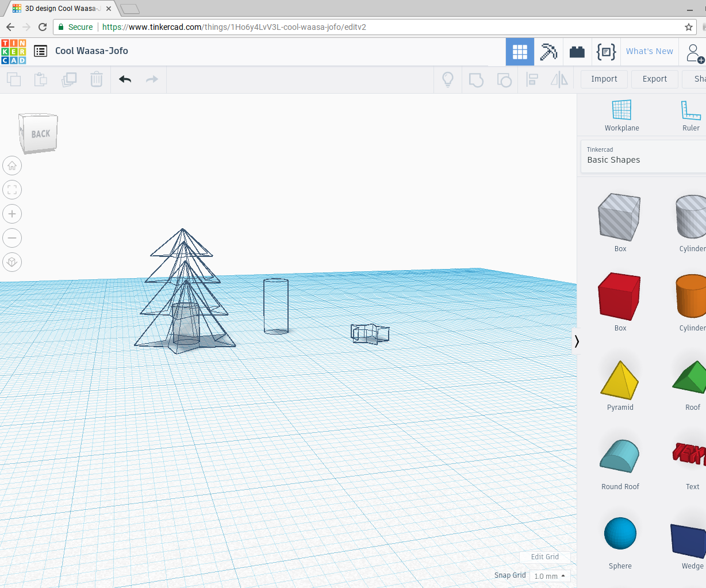
Task: Redo the last action
Action: pos(152,79)
